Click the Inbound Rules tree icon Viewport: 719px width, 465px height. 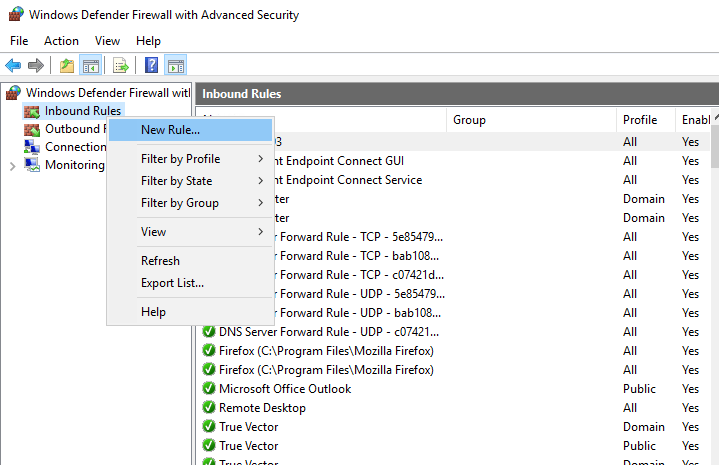[x=32, y=111]
